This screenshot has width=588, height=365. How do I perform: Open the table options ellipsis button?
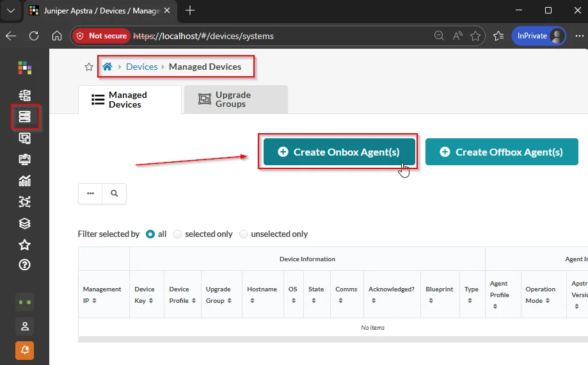(x=90, y=193)
